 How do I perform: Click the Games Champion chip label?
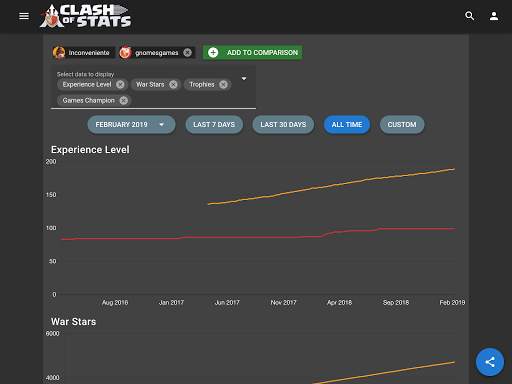pyautogui.click(x=89, y=100)
